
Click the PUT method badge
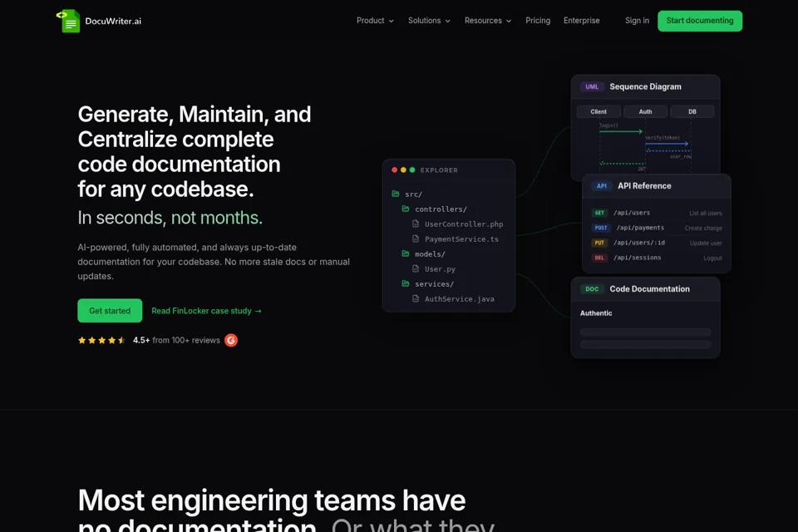point(599,243)
